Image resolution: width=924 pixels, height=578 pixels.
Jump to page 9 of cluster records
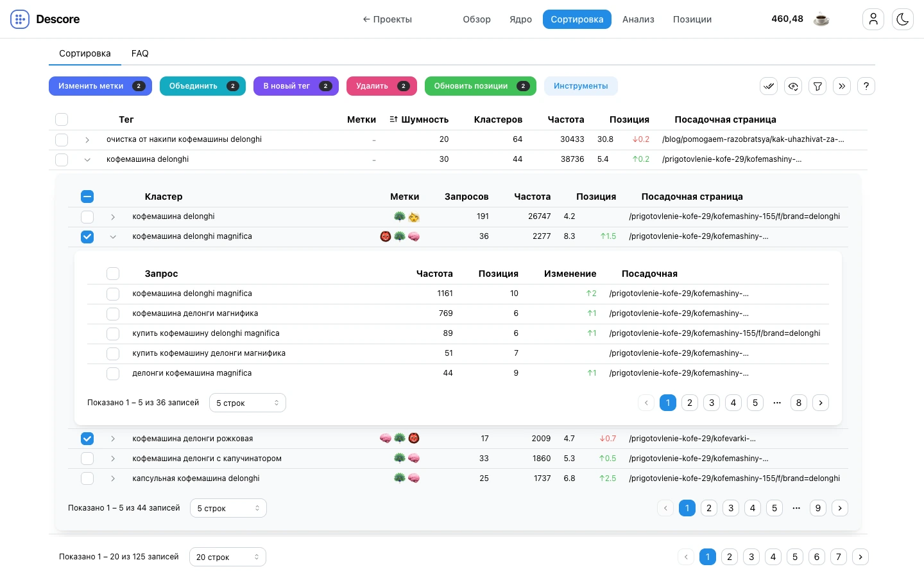pos(818,508)
